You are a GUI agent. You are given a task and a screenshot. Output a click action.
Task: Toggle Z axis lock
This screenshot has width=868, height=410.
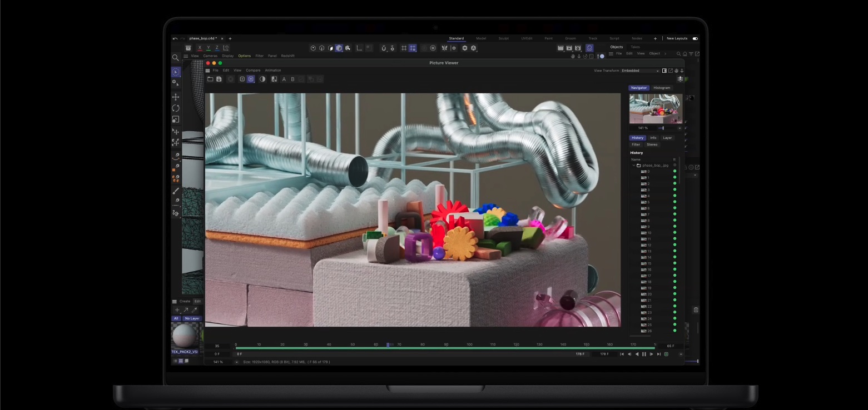[217, 48]
